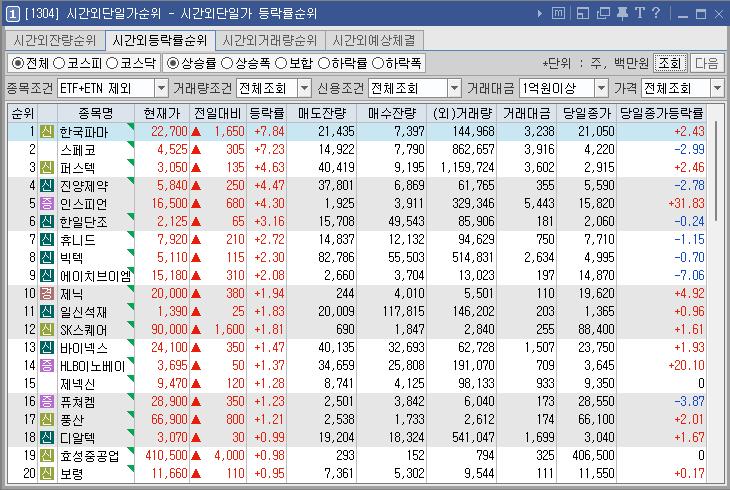Click the 신 badge beside SK스퀘어
Image resolution: width=730 pixels, height=490 pixels.
tap(47, 330)
